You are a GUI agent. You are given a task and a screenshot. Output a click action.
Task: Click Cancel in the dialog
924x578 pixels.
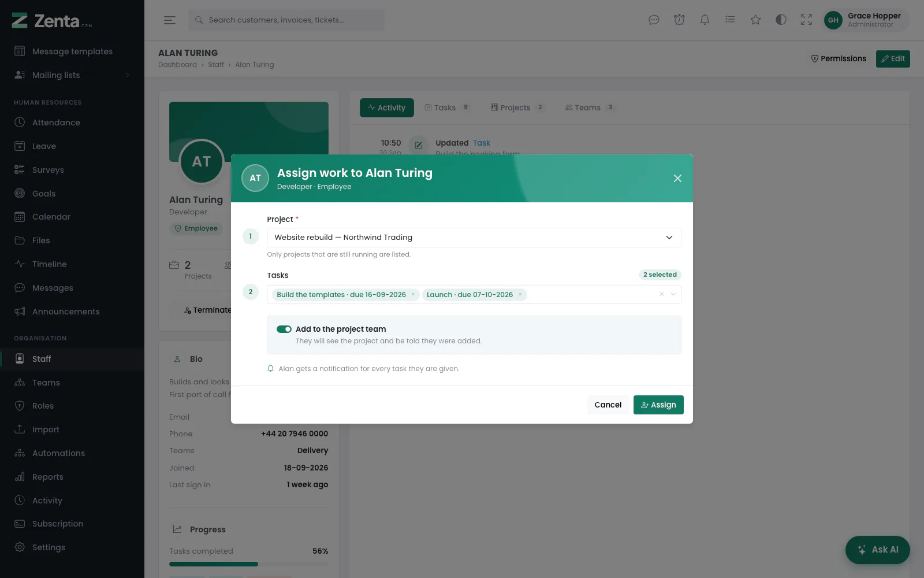[608, 405]
